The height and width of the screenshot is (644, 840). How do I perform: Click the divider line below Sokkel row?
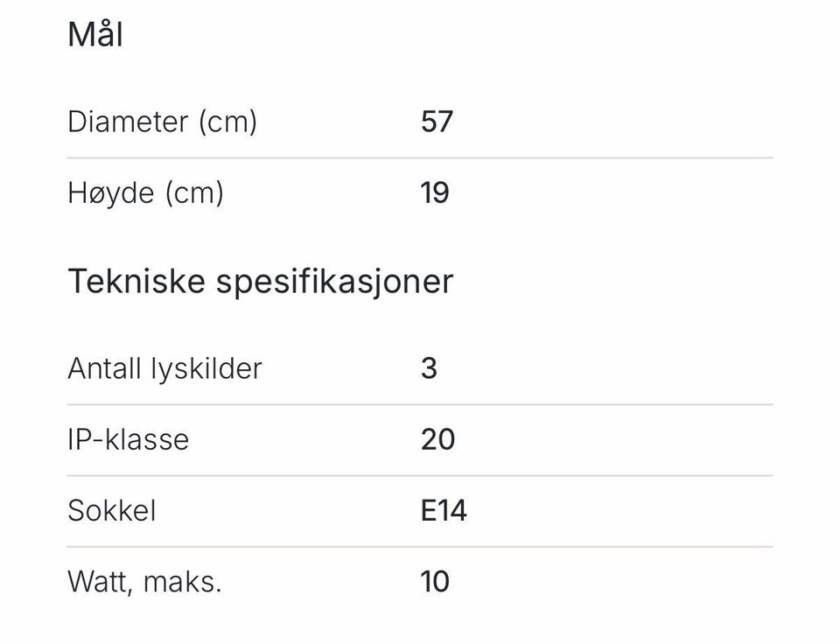coord(420,546)
